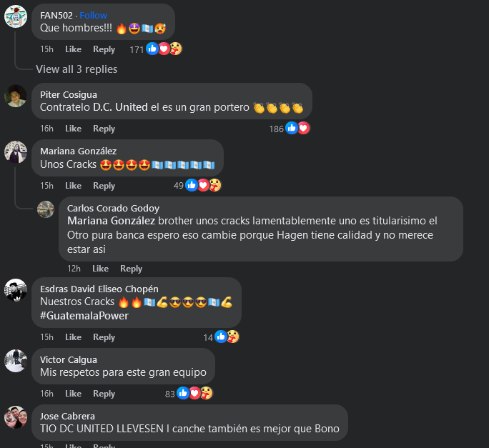This screenshot has width=489, height=448.
Task: View 171 reactions count on FAN502's comment
Action: point(137,49)
